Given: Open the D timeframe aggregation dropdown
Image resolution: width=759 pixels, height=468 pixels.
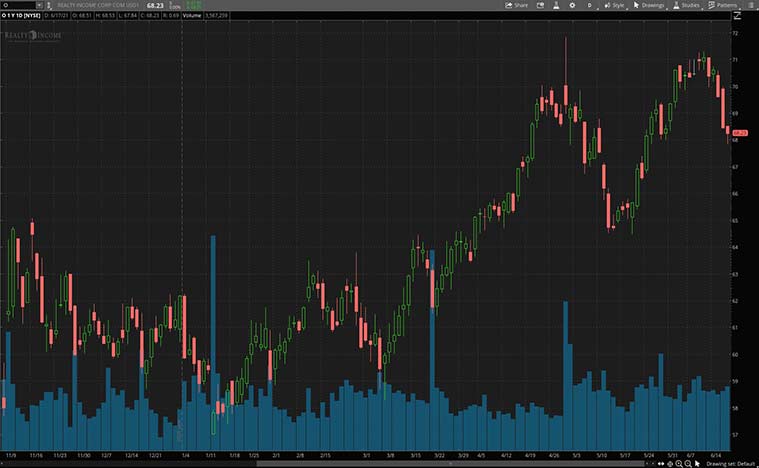Looking at the screenshot, I should [589, 5].
